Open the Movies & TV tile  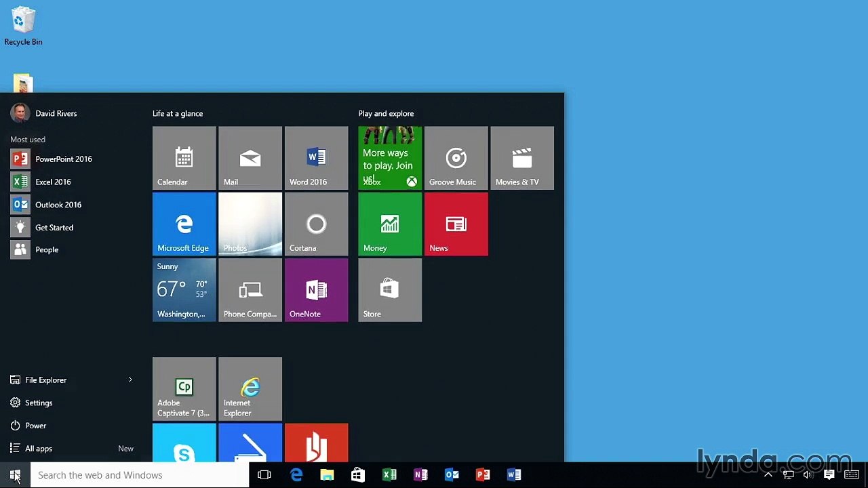coord(522,158)
